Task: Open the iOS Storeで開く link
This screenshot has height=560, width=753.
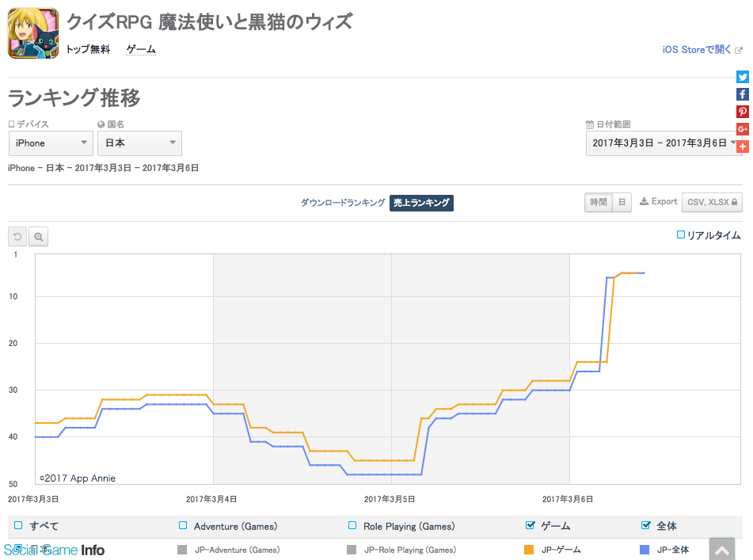Action: (697, 49)
